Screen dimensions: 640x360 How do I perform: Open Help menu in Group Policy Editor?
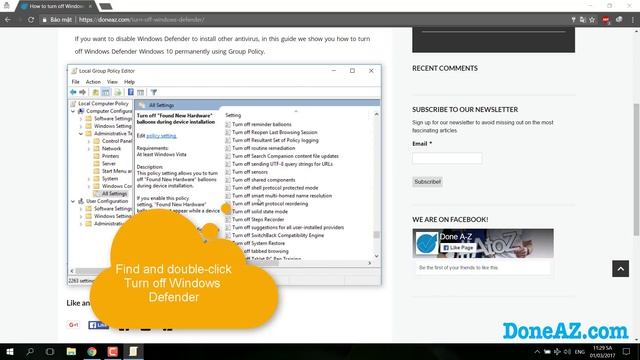click(129, 82)
